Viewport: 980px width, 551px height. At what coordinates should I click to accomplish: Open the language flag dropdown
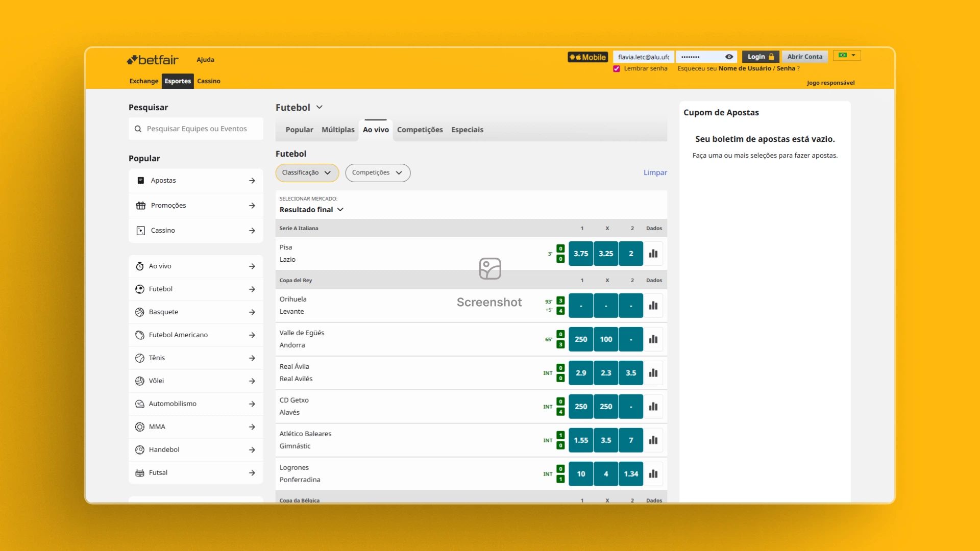(x=847, y=55)
